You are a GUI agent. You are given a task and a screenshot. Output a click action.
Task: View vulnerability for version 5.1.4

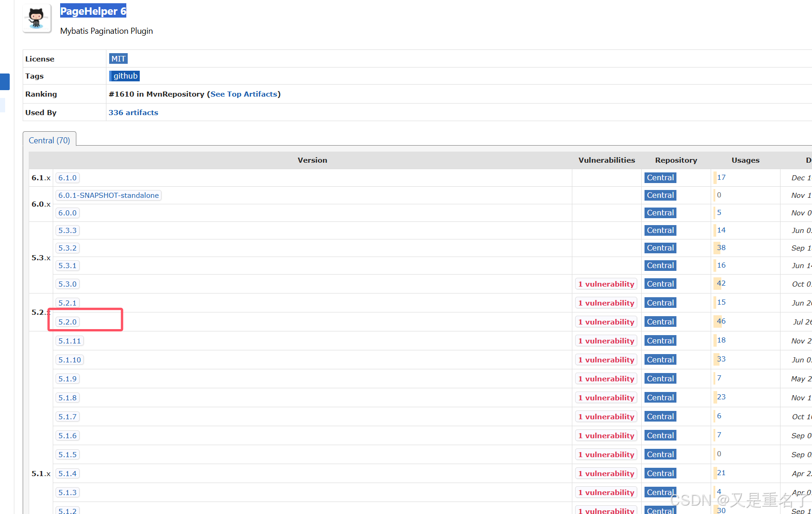point(606,473)
